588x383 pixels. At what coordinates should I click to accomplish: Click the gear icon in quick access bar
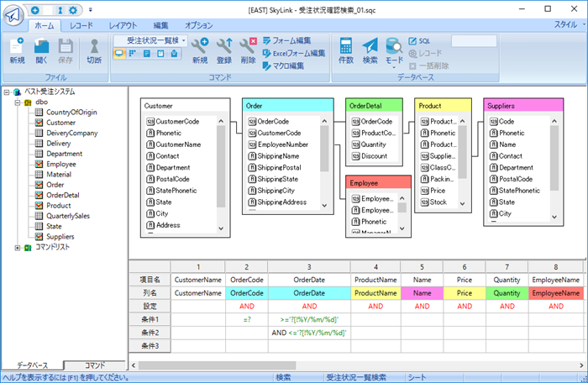[73, 10]
